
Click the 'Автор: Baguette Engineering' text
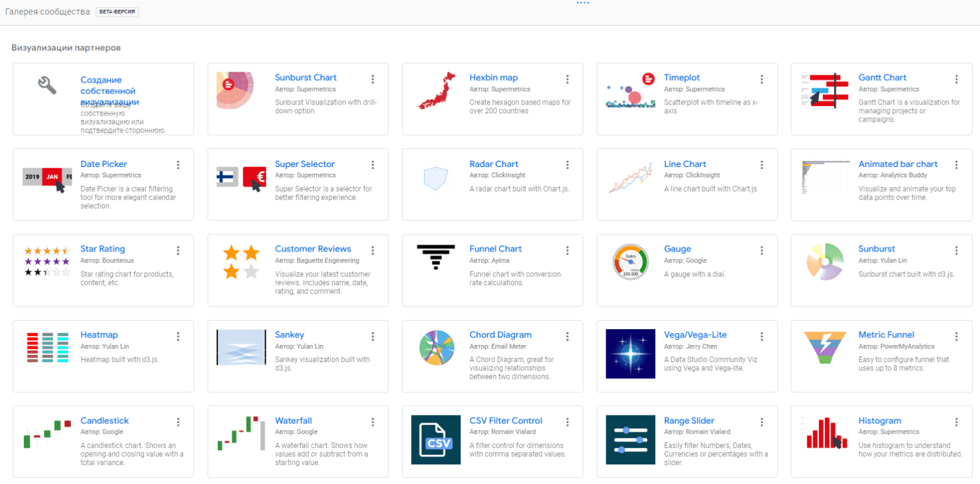pyautogui.click(x=317, y=261)
